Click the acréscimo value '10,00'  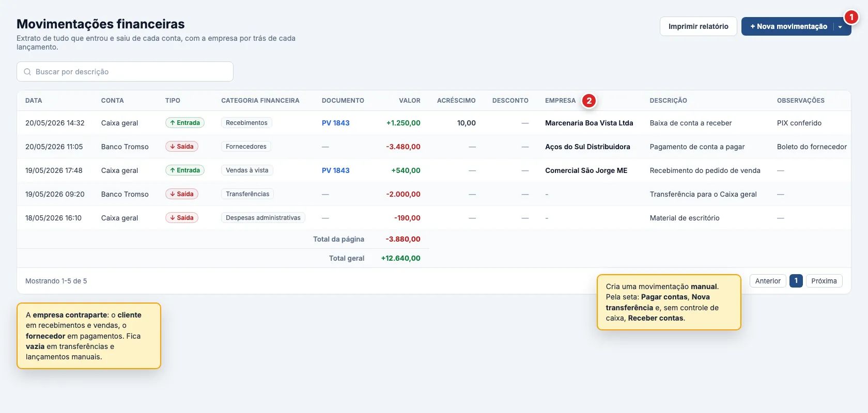point(467,123)
